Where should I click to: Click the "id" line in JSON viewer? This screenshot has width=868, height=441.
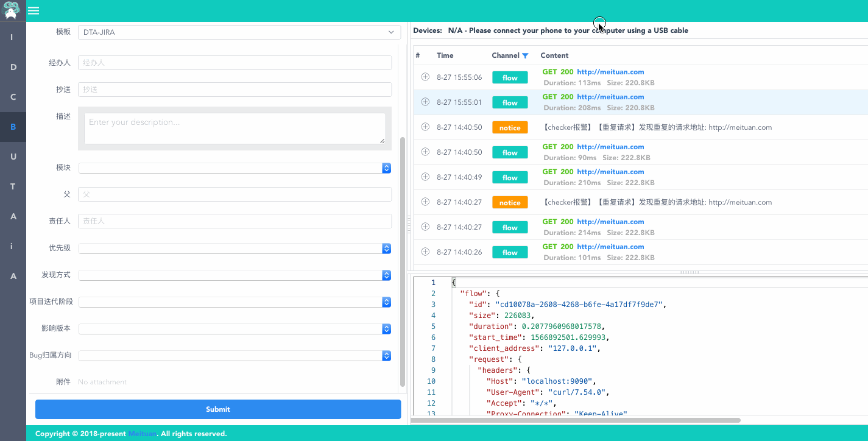pos(566,305)
